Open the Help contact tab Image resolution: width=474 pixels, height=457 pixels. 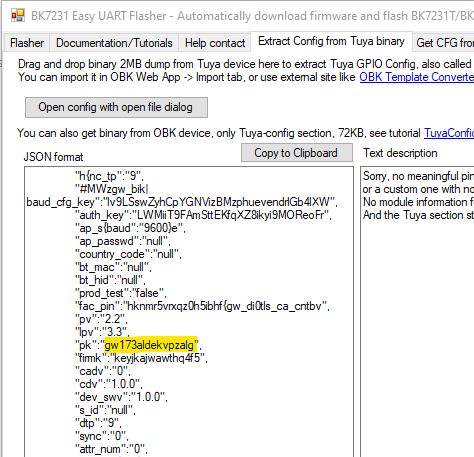tap(215, 43)
